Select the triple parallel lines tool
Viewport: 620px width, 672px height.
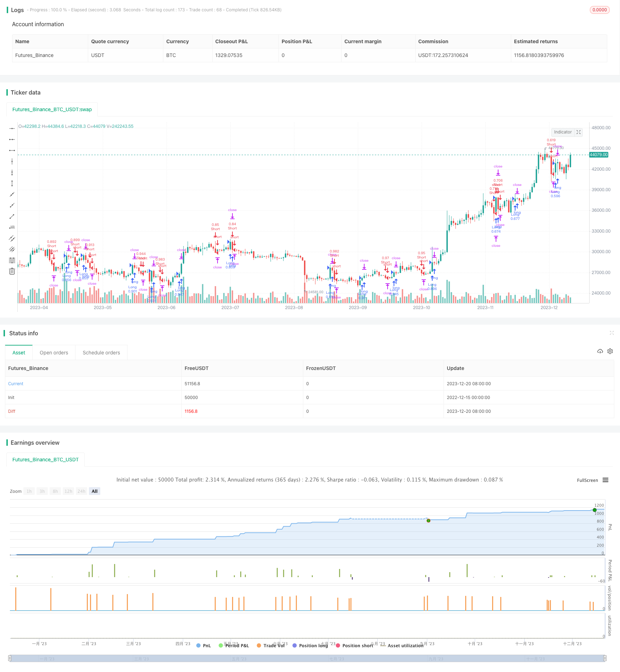[12, 249]
